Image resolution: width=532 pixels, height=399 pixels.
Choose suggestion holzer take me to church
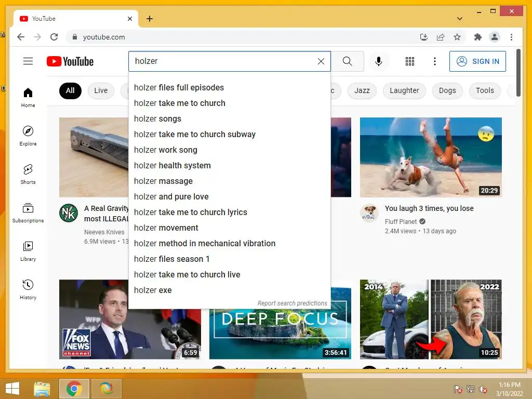(x=229, y=103)
